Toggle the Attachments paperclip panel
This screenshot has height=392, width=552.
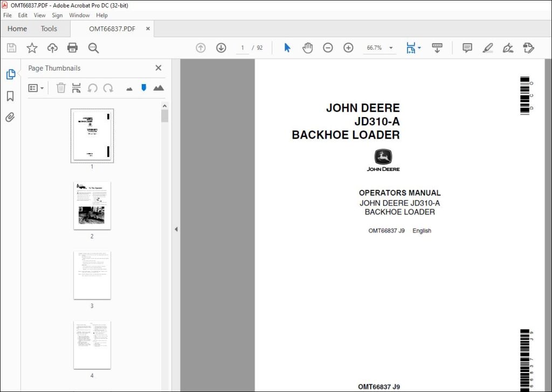point(10,117)
